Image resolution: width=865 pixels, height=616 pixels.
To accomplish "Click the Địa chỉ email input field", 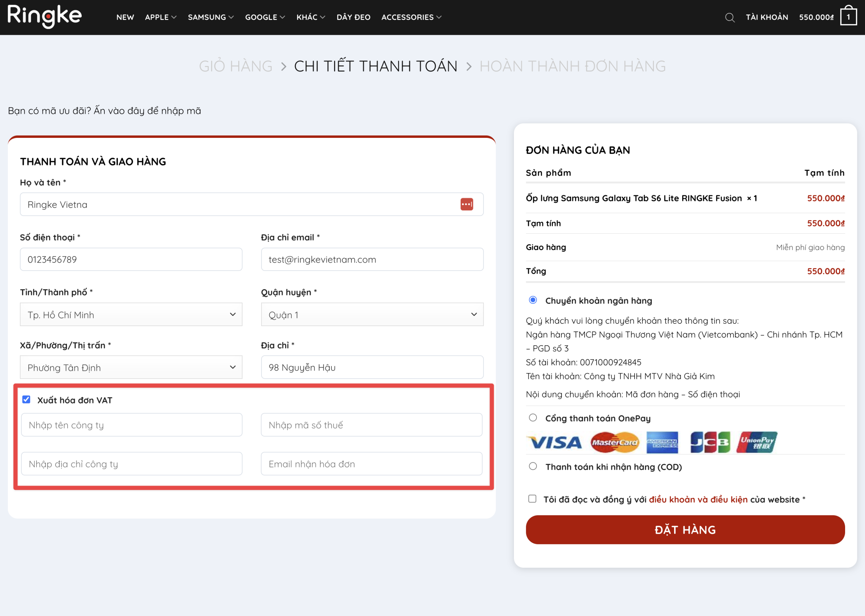I will [x=372, y=259].
